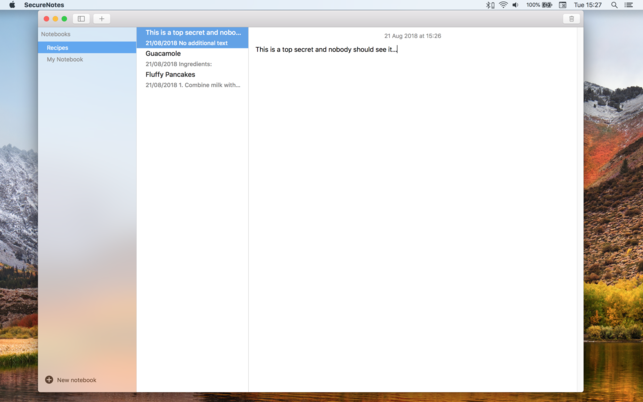Click the No additional text line

[186, 43]
